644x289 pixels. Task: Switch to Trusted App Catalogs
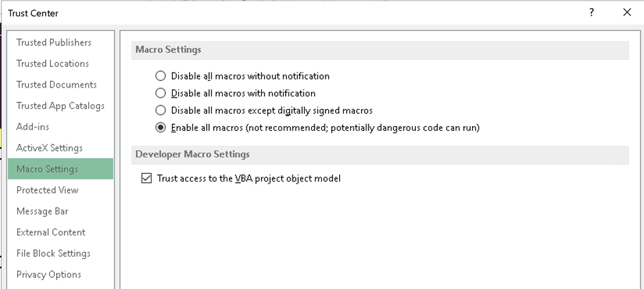tap(60, 106)
